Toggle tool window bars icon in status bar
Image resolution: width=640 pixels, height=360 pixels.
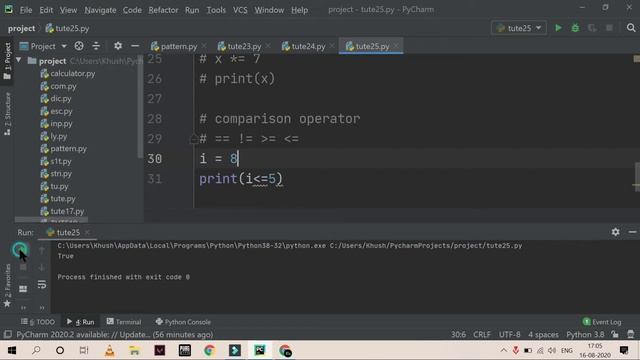point(7,334)
